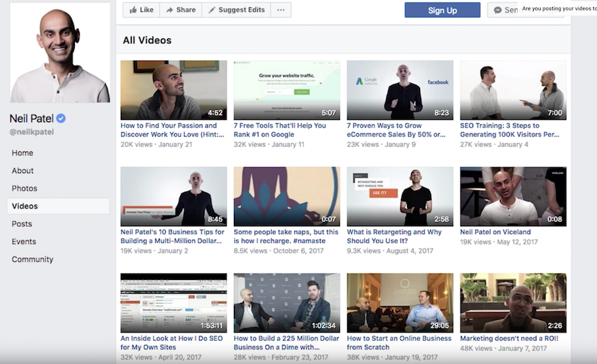Image resolution: width=597 pixels, height=364 pixels.
Task: Play the 2:58 retargeting video thumbnail
Action: (x=400, y=197)
